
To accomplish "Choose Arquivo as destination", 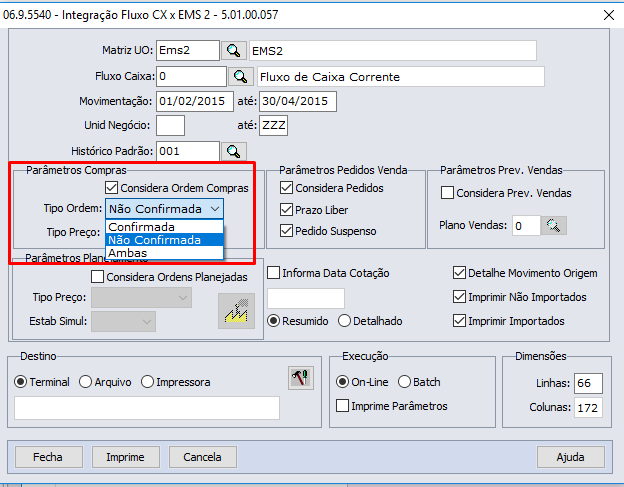I will [86, 382].
